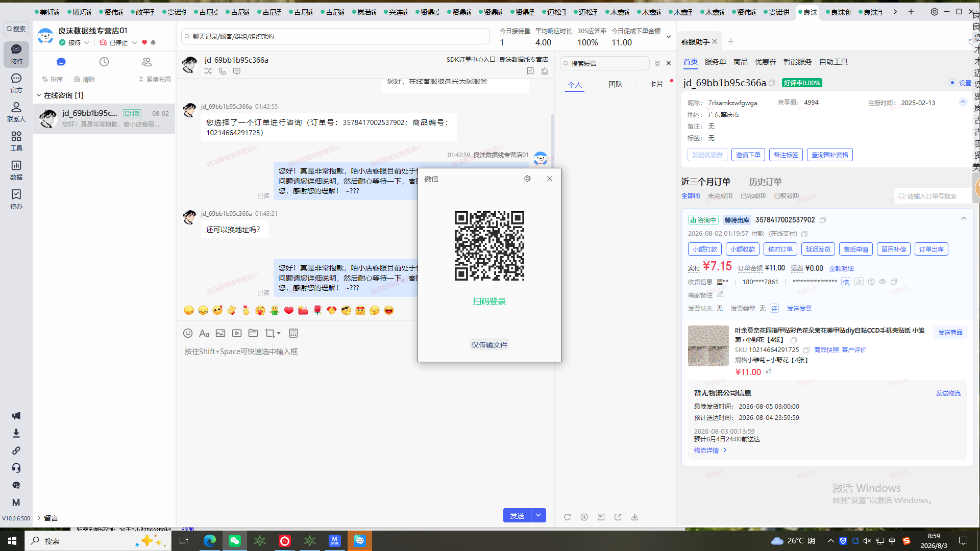Click the 邀请下单 button
Image resolution: width=980 pixels, height=551 pixels.
[748, 155]
